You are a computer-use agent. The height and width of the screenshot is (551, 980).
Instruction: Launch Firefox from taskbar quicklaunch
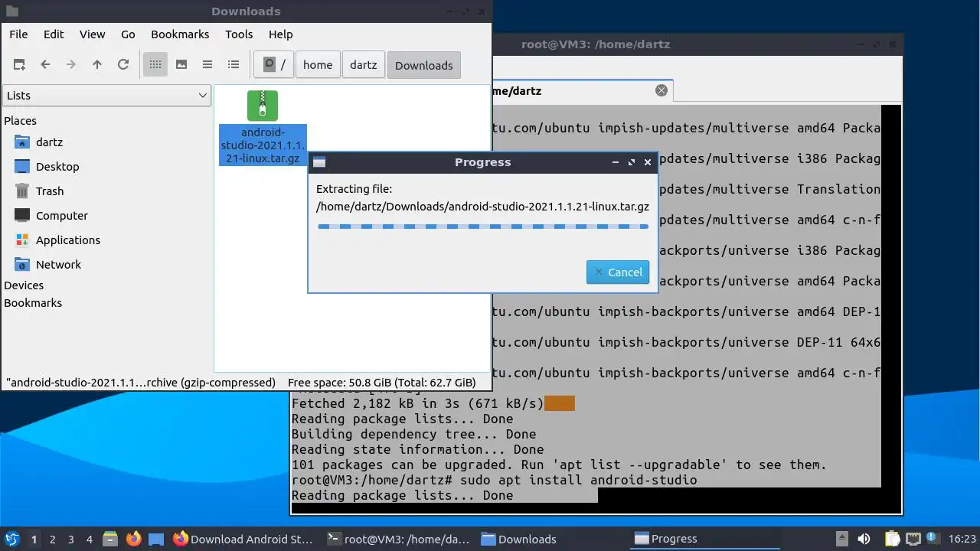pyautogui.click(x=133, y=539)
